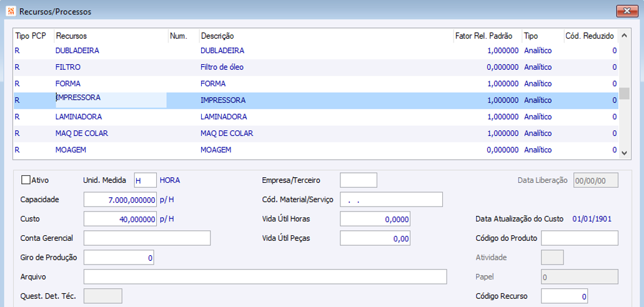Select the LAMINADORA resource row
The height and width of the screenshot is (307, 644).
pyautogui.click(x=316, y=117)
